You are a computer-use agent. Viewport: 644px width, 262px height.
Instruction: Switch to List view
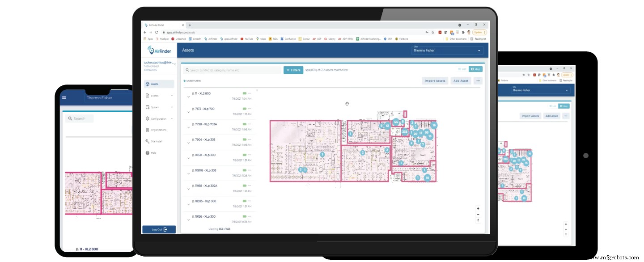click(x=461, y=69)
